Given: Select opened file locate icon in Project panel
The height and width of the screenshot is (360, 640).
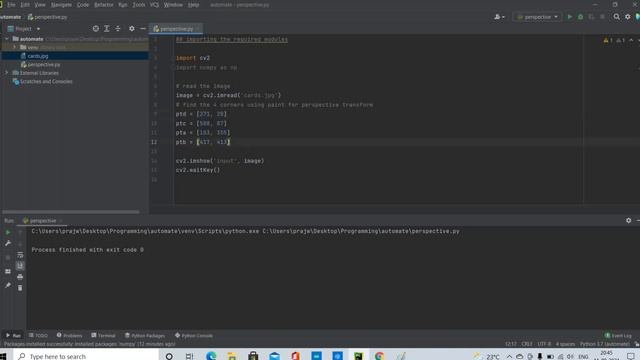Looking at the screenshot, I should pyautogui.click(x=96, y=29).
